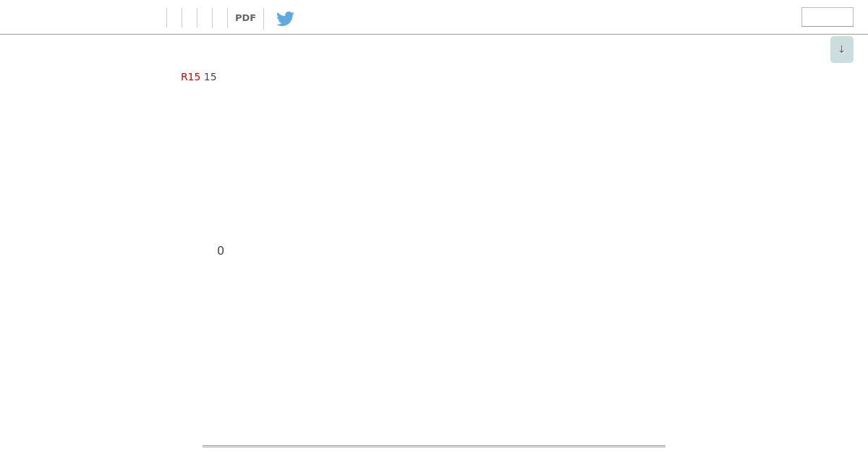Click the double horizontal rule at bottom

pos(434,446)
